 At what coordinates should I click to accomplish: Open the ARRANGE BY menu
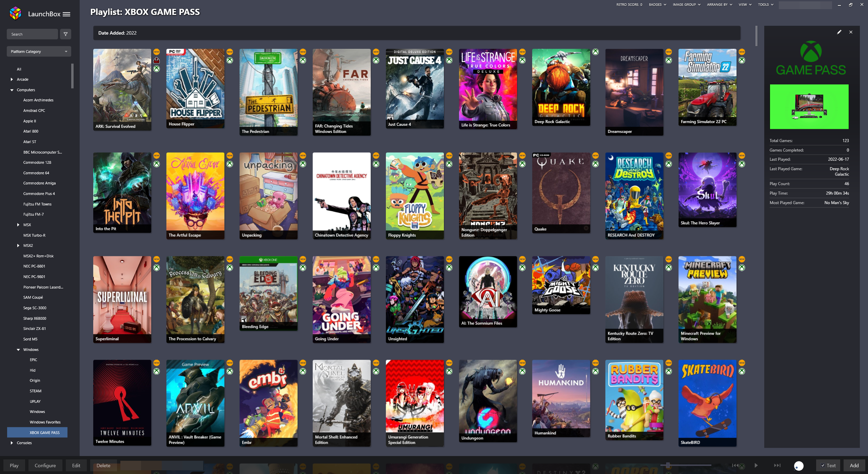pos(719,5)
